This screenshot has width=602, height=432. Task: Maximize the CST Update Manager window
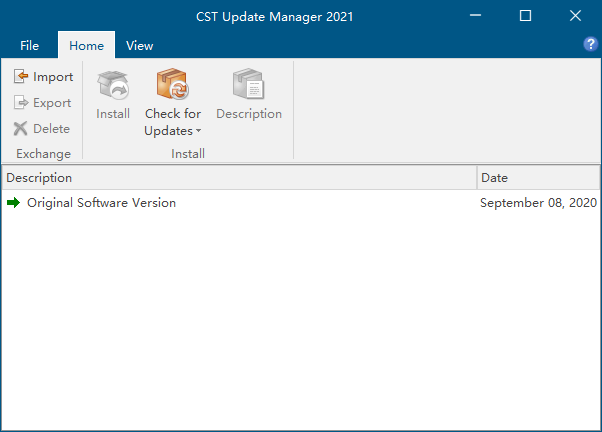525,16
